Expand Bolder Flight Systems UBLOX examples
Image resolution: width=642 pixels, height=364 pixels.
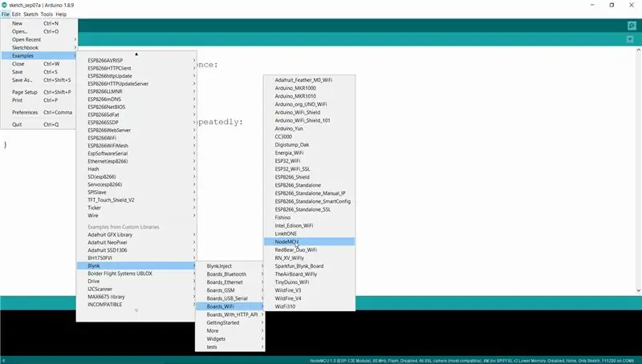coord(136,273)
